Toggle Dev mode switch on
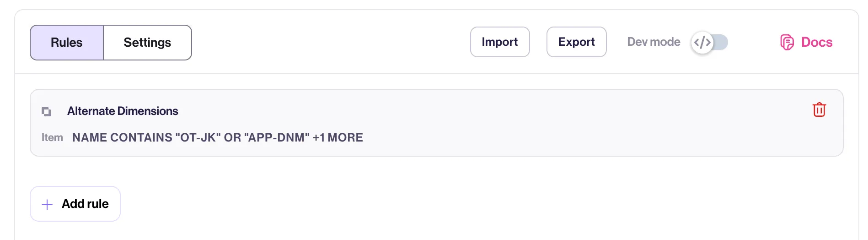Viewport: 868px width, 240px height. pyautogui.click(x=709, y=43)
